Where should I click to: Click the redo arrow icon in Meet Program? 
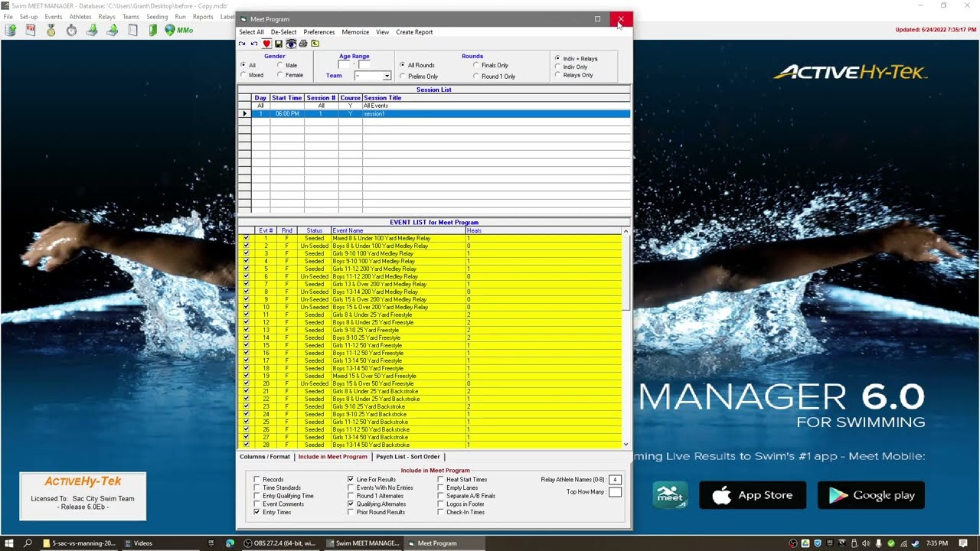[x=242, y=44]
